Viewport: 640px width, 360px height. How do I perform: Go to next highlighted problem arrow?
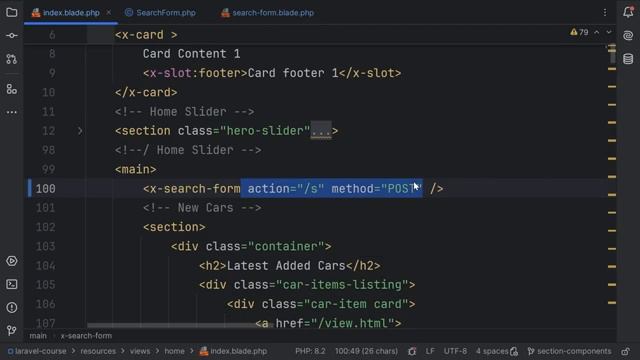[609, 32]
